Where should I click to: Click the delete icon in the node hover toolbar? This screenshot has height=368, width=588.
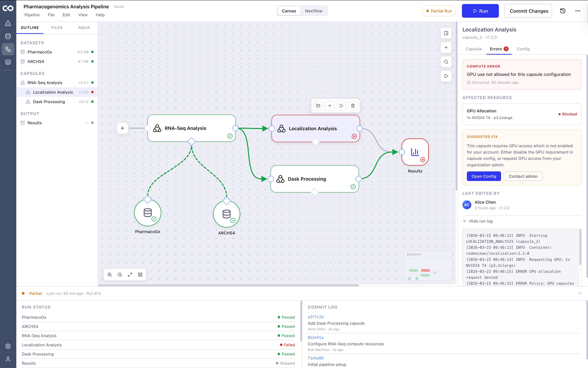(353, 106)
